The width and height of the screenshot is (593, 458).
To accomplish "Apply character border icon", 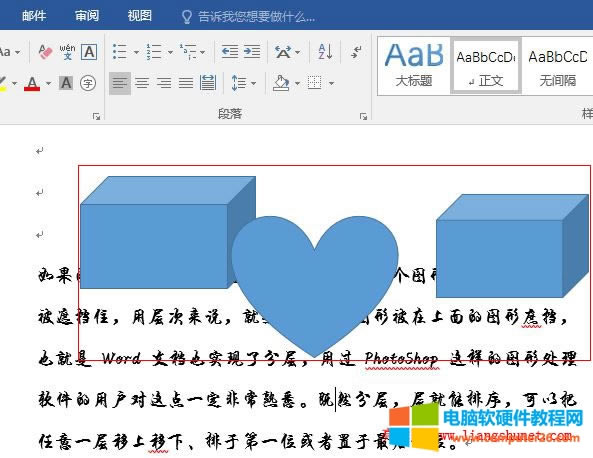I will (90, 52).
